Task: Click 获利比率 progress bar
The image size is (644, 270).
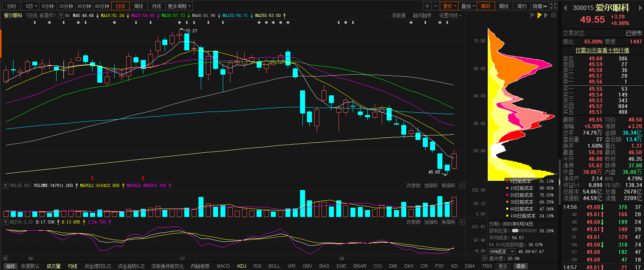Action: click(x=524, y=231)
